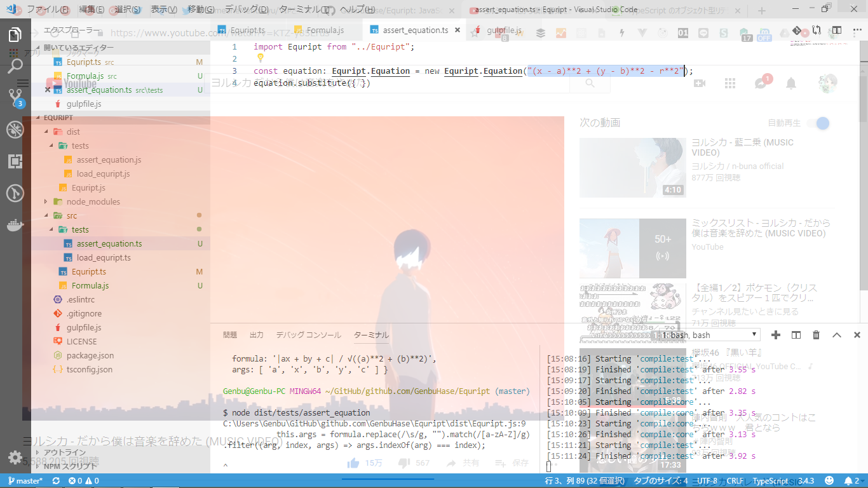The image size is (868, 488).
Task: Open the Search view in activity bar
Action: 15,65
